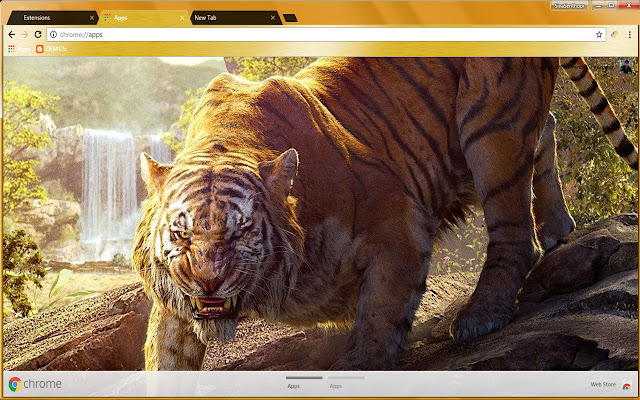
Task: Select the highlighted Apps page indicator
Action: pos(304,382)
